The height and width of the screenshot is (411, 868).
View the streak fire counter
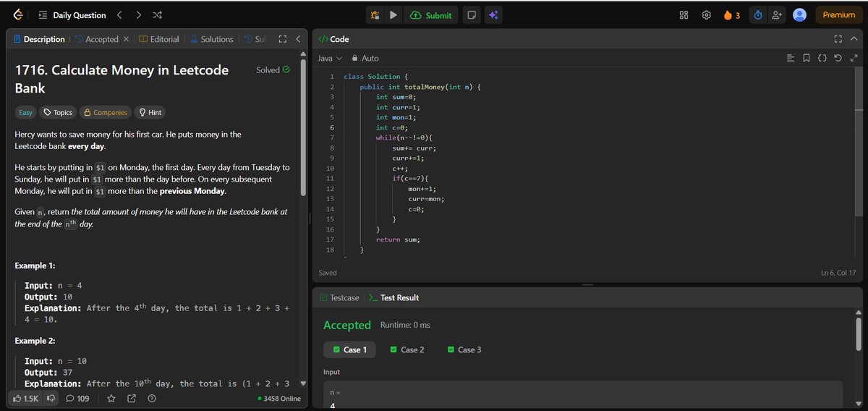point(731,15)
